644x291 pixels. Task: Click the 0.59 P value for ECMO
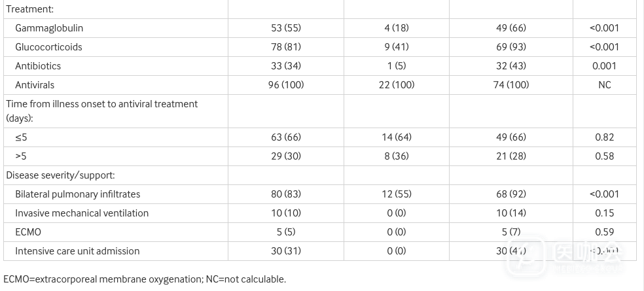[x=604, y=232]
